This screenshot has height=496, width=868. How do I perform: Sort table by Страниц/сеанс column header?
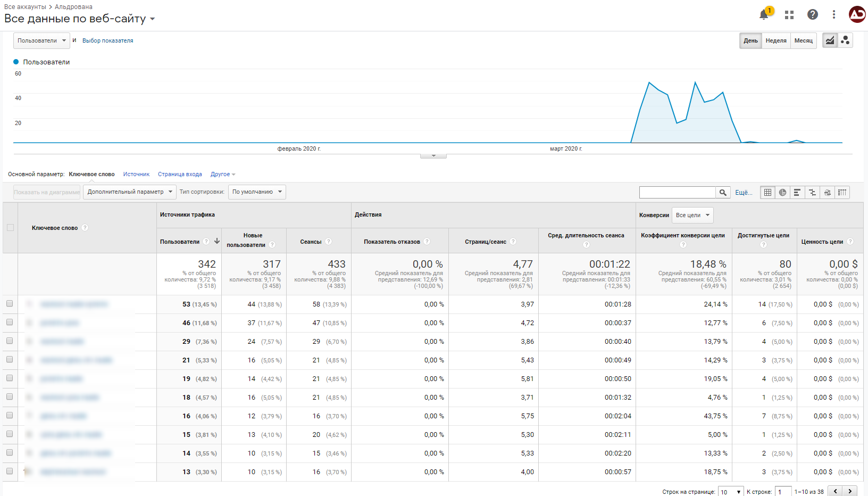(x=486, y=242)
